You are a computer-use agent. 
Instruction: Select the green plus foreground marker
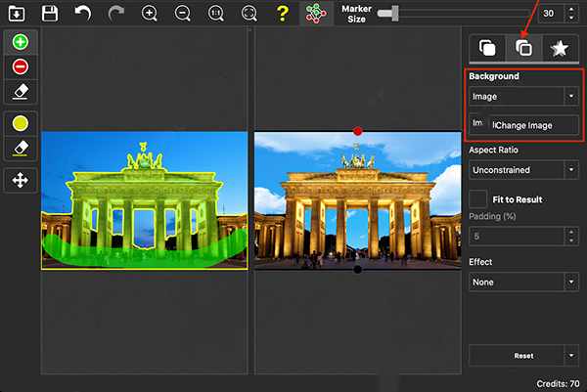click(x=21, y=42)
